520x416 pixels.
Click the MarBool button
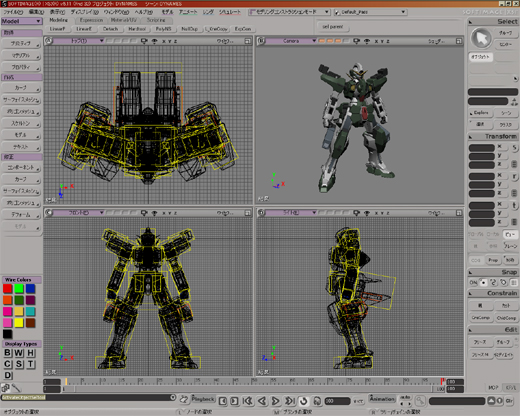[137, 29]
